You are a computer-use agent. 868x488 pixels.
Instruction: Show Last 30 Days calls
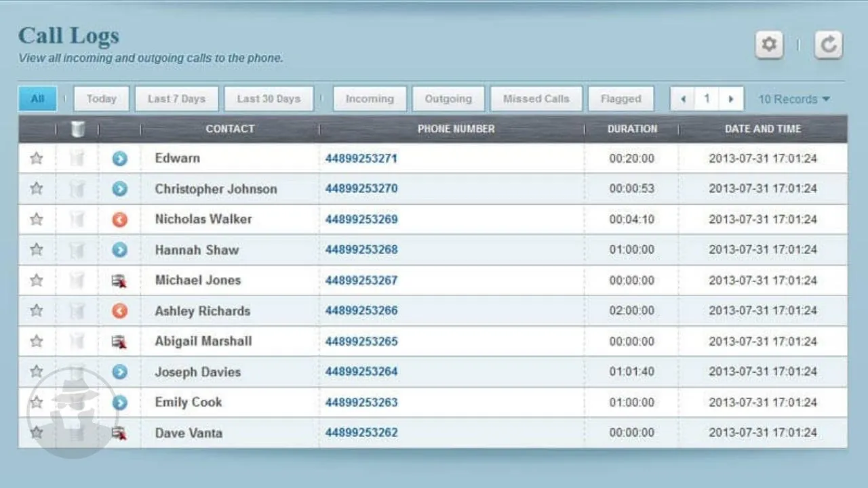click(x=269, y=99)
